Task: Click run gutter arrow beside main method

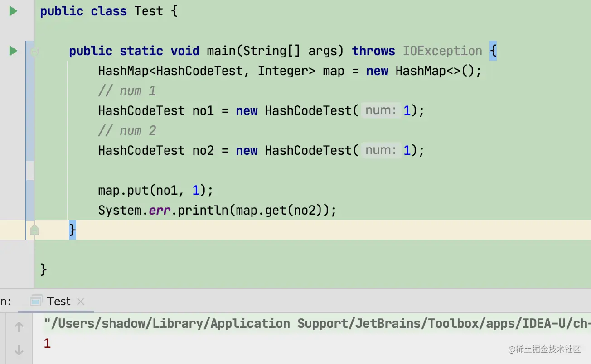Action: coord(13,51)
